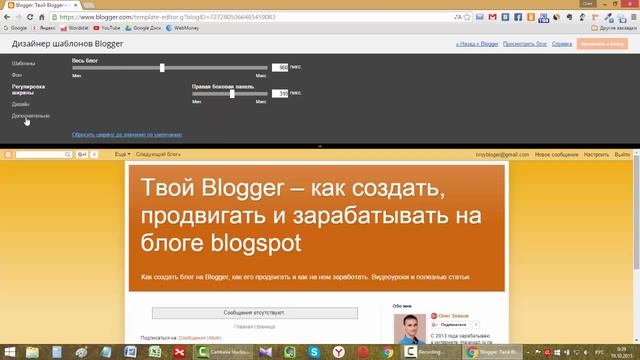Open the WebMoney bookmark
The width and height of the screenshot is (640, 360).
[x=182, y=28]
